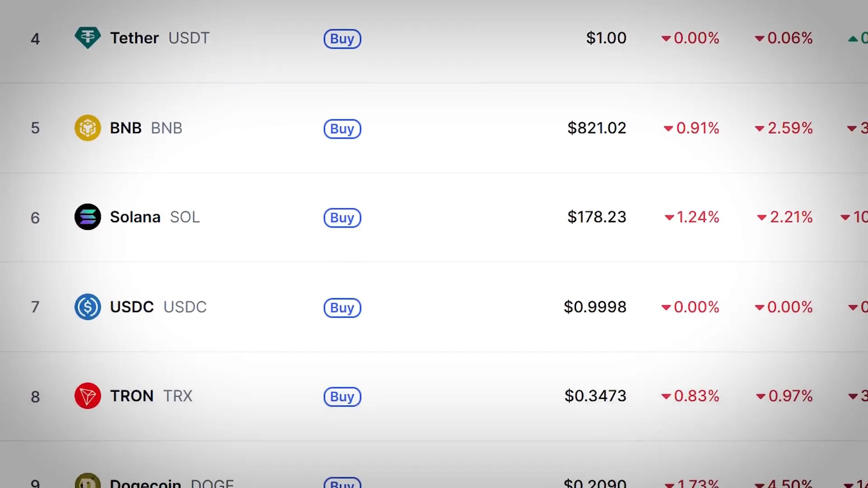Open the BNB coin name link
Image resolution: width=868 pixels, height=488 pixels.
click(x=146, y=128)
